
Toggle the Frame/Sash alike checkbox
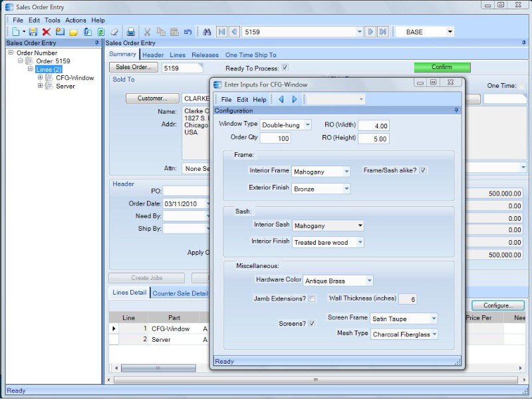pos(424,170)
